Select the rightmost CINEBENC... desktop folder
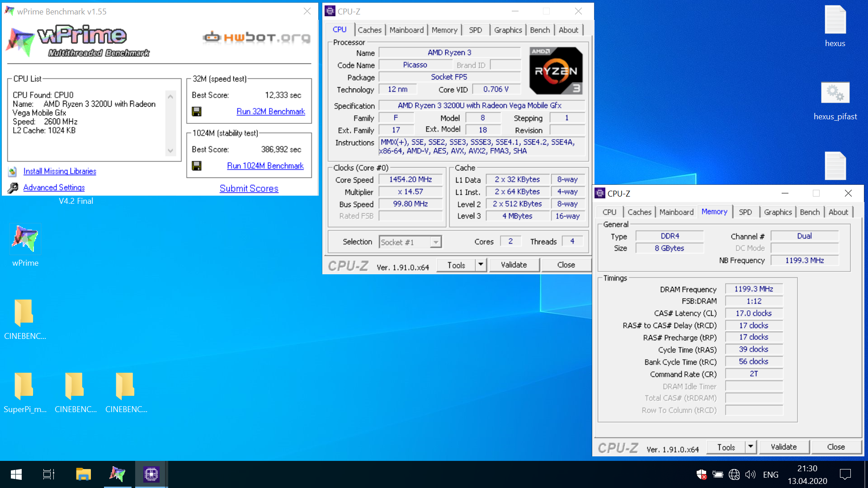Image resolution: width=868 pixels, height=488 pixels. pos(126,386)
